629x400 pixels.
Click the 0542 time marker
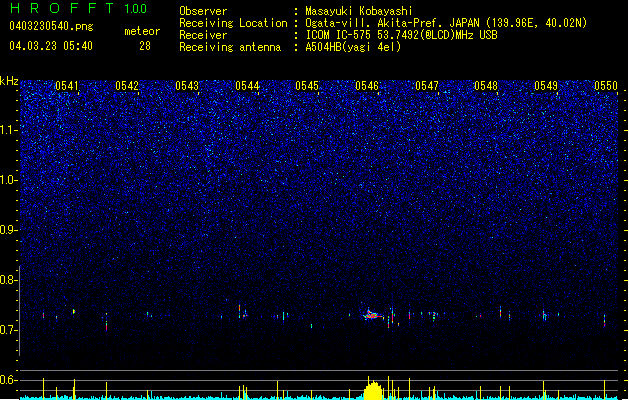click(x=127, y=86)
